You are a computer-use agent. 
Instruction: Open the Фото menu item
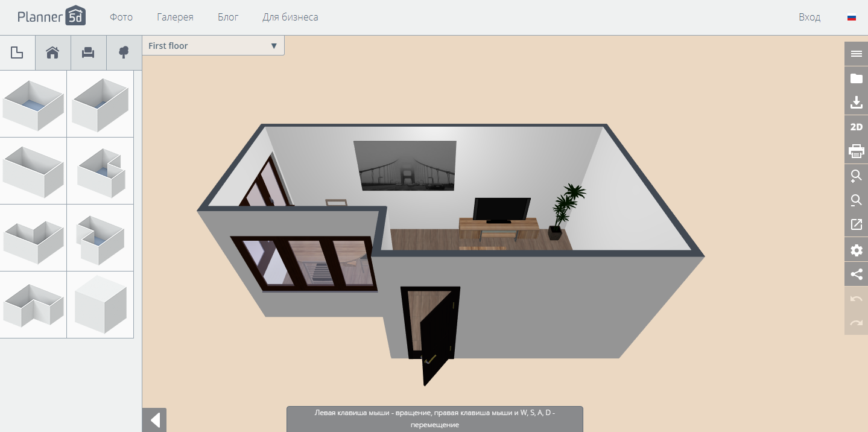tap(121, 17)
